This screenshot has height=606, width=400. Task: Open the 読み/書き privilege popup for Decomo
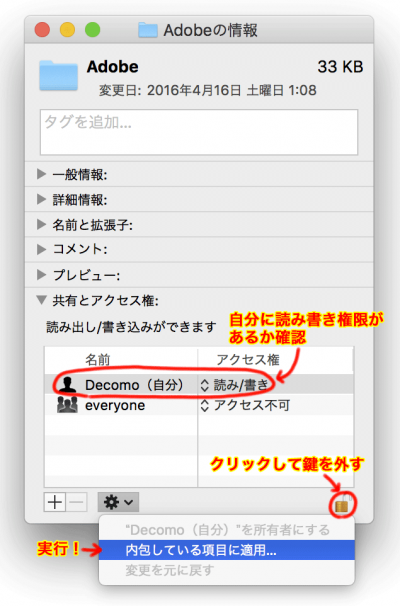[234, 385]
